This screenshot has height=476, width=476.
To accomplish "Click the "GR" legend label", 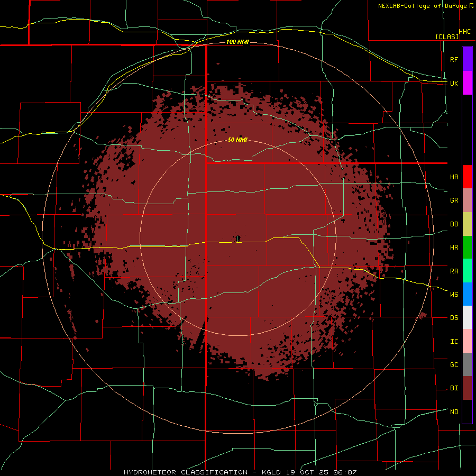I will 454,200.
